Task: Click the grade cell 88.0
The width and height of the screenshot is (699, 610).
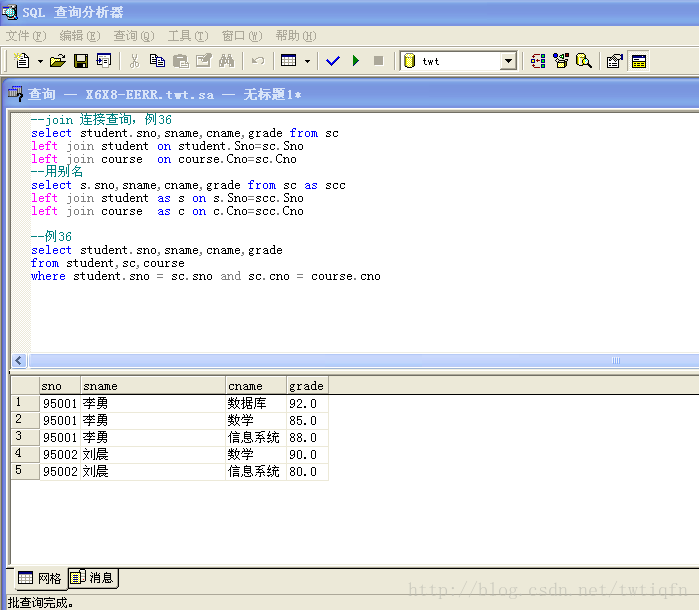Action: click(x=307, y=437)
